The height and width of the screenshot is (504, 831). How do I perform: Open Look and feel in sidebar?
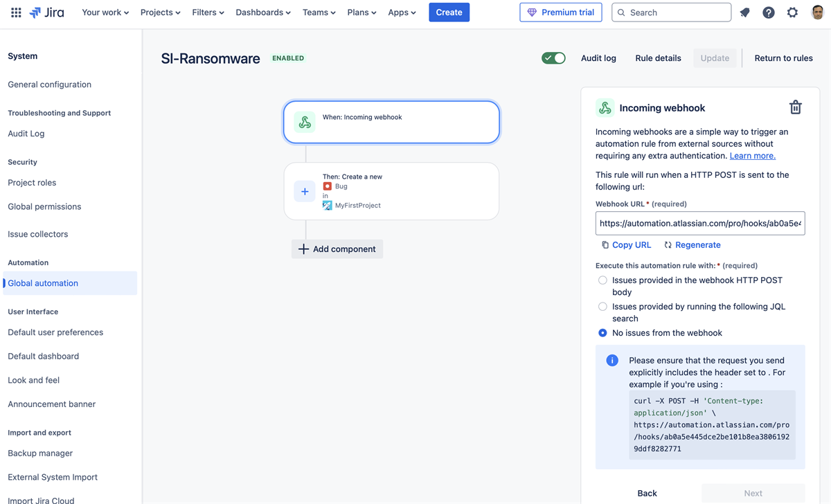click(x=34, y=380)
